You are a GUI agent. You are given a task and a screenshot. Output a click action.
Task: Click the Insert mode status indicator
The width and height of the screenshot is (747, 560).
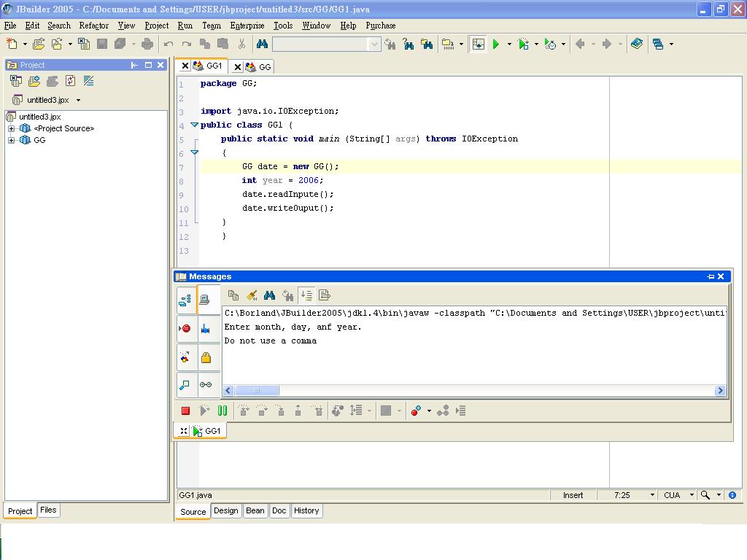pos(573,495)
